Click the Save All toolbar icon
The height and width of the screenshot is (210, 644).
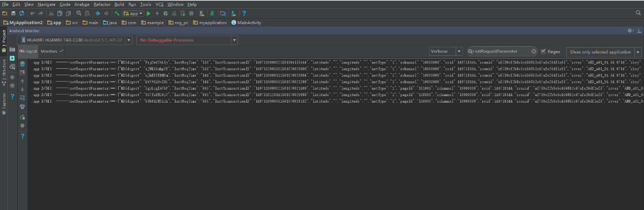pos(13,13)
